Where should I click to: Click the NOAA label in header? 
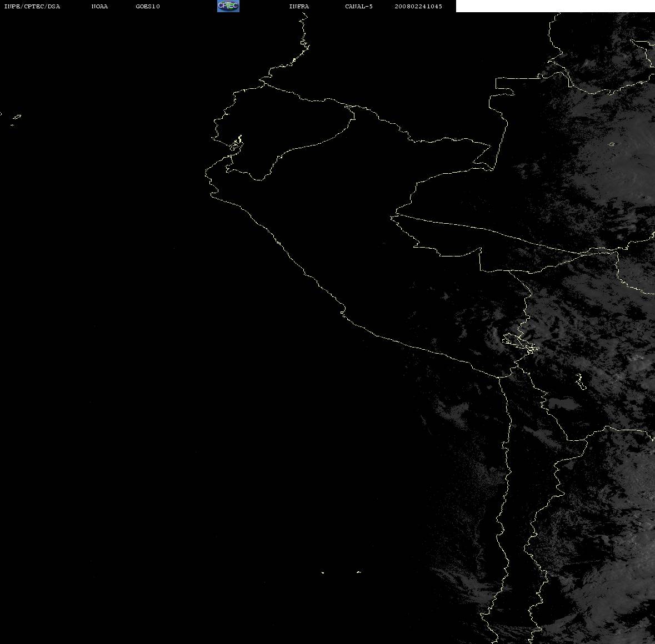[99, 6]
